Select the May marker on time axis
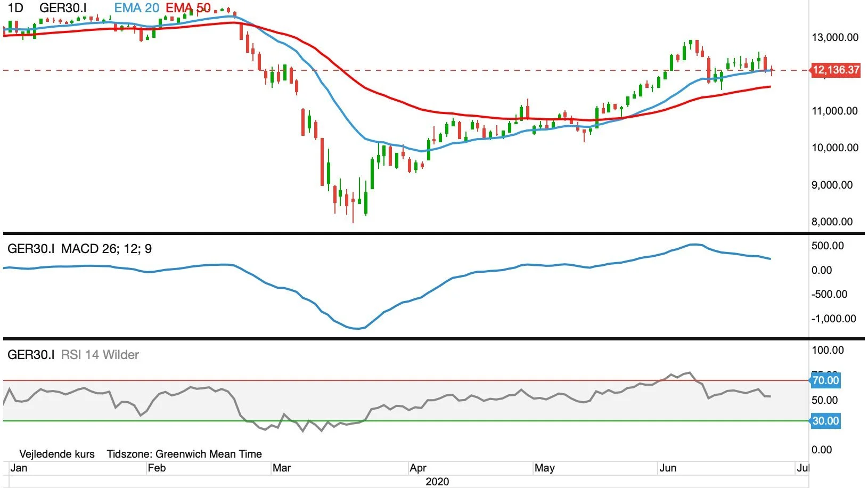The height and width of the screenshot is (488, 868). [x=545, y=468]
